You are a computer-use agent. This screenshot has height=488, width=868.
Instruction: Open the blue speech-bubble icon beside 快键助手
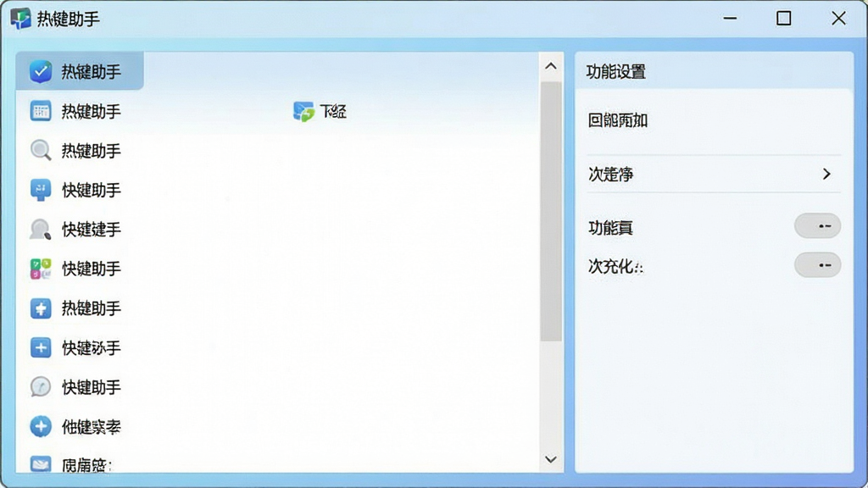41,190
